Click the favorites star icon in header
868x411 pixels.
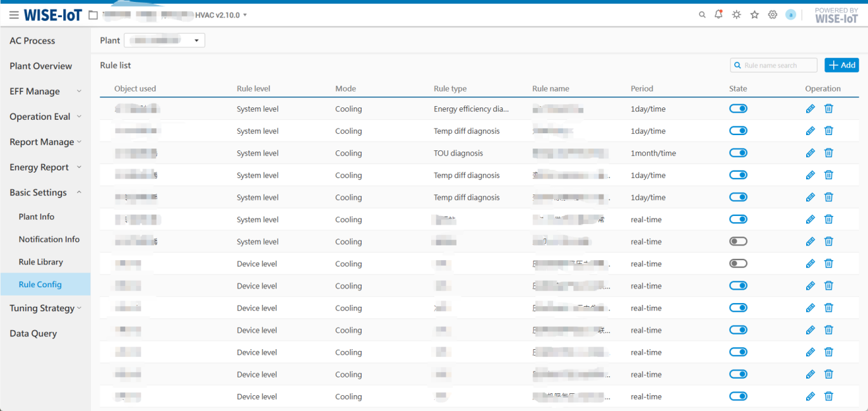[x=754, y=15]
